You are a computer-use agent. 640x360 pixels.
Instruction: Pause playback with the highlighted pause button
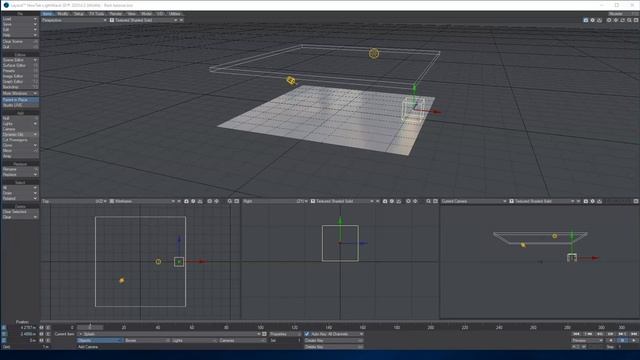pos(622,340)
